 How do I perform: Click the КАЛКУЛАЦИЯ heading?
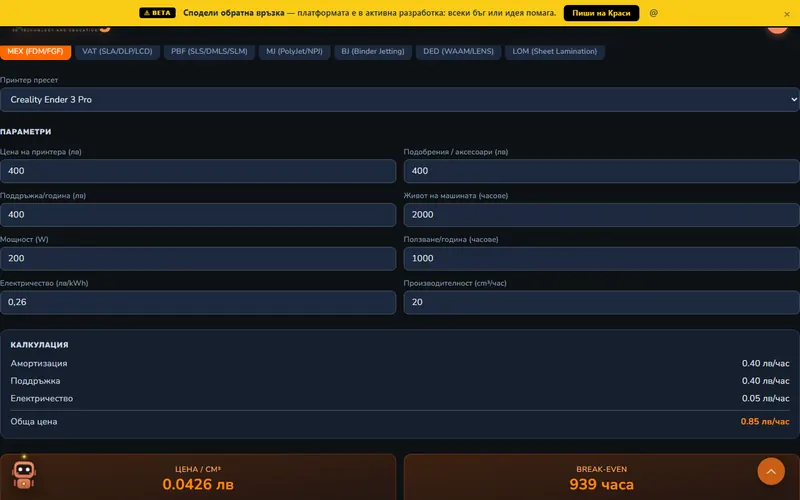click(x=39, y=345)
